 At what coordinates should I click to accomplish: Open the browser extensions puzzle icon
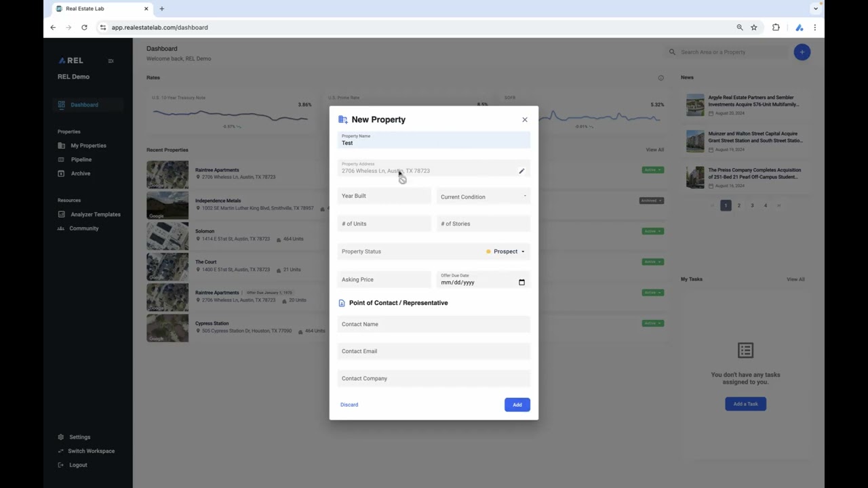(776, 28)
